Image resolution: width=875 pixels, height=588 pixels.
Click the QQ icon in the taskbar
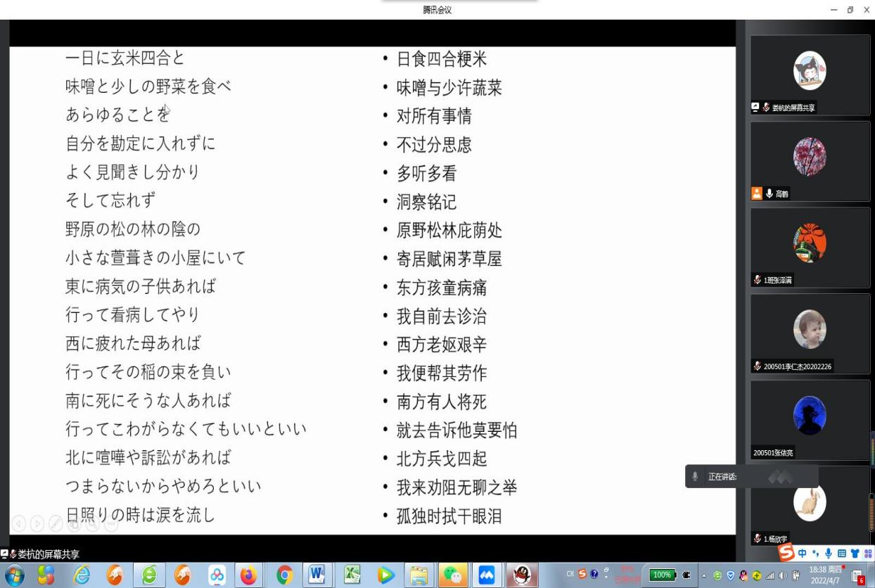[x=522, y=575]
